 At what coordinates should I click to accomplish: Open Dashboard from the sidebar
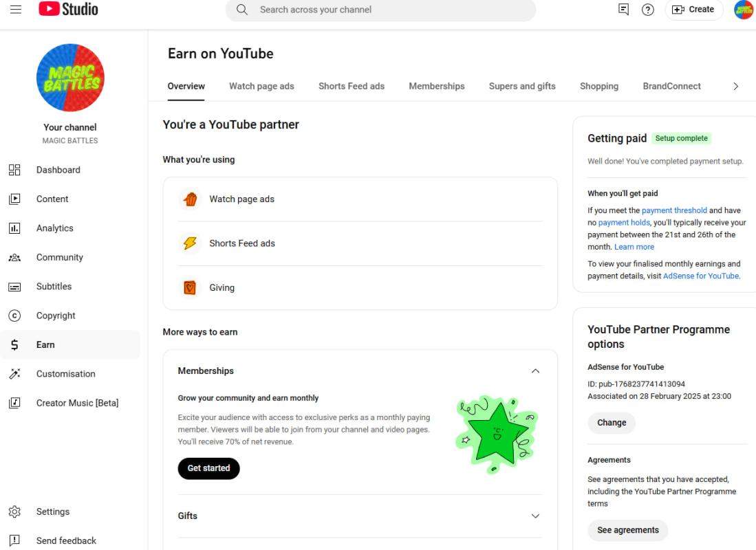[x=58, y=170]
